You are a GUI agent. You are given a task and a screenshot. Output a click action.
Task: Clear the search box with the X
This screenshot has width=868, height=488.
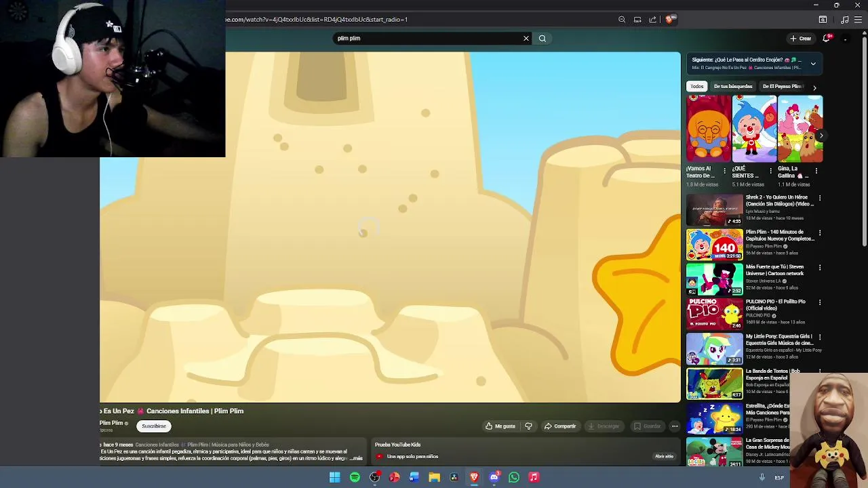[x=526, y=39]
